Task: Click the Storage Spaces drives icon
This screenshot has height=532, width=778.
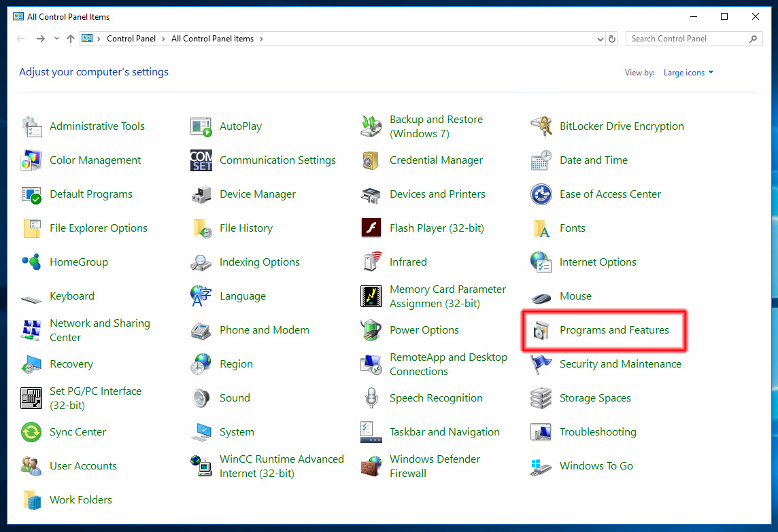Action: coord(541,398)
